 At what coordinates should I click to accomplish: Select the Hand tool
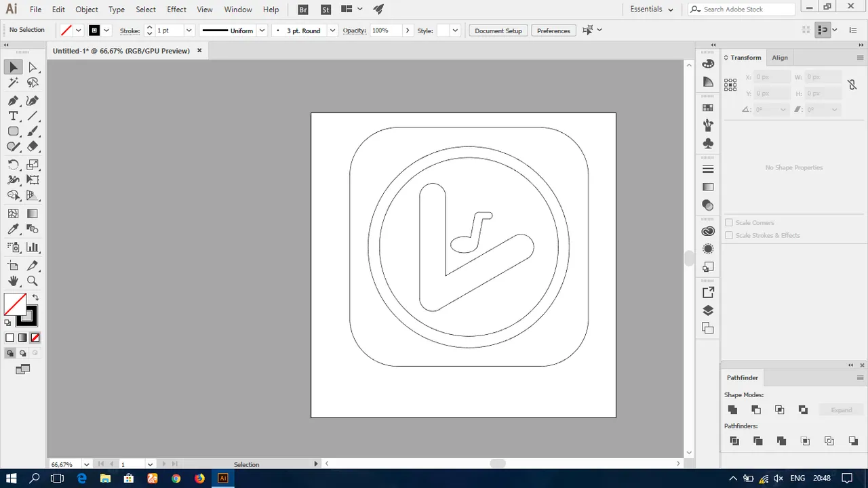coord(14,281)
